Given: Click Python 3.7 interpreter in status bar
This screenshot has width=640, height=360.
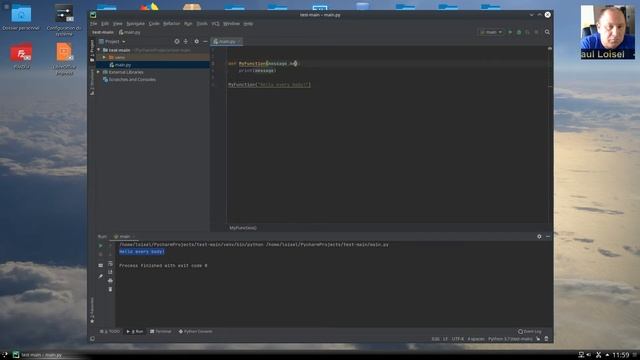Looking at the screenshot, I should pos(510,339).
